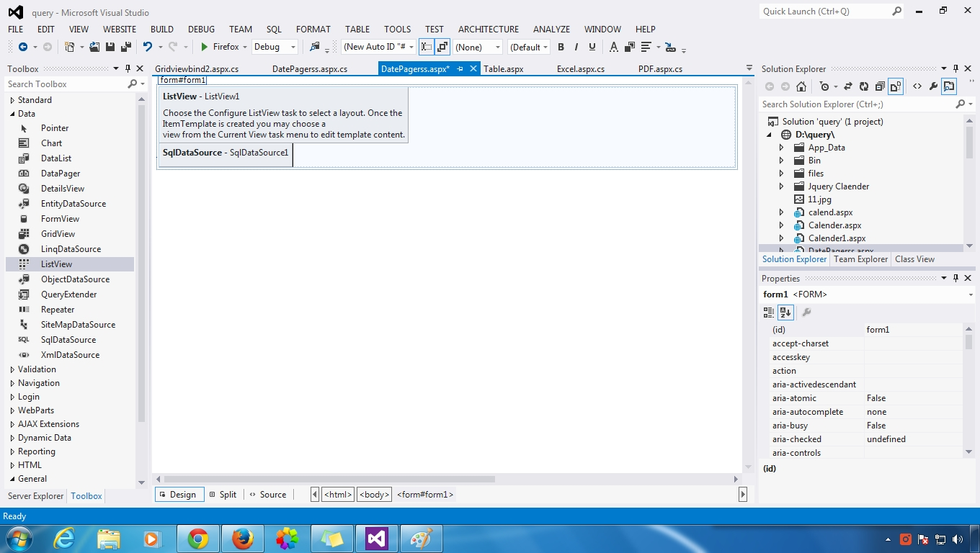
Task: Click the Pending Changes Filter clock icon
Action: [824, 86]
